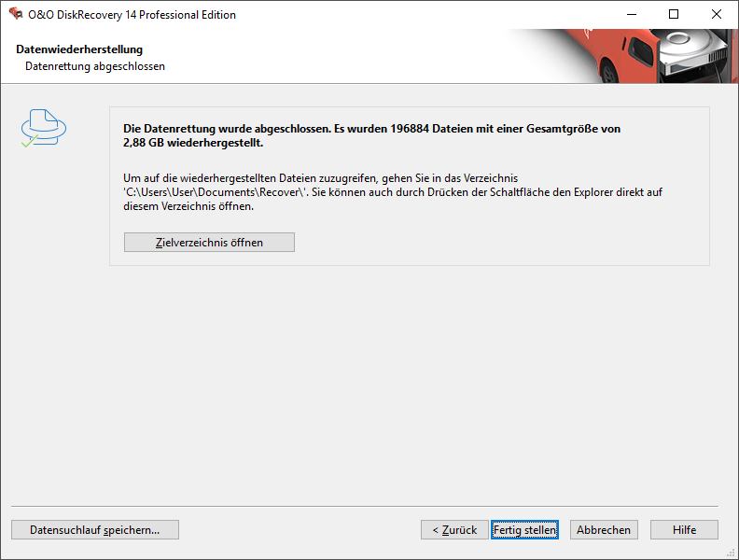Click the recovery path text C:\Users\User\Documents\Recover

(215, 192)
